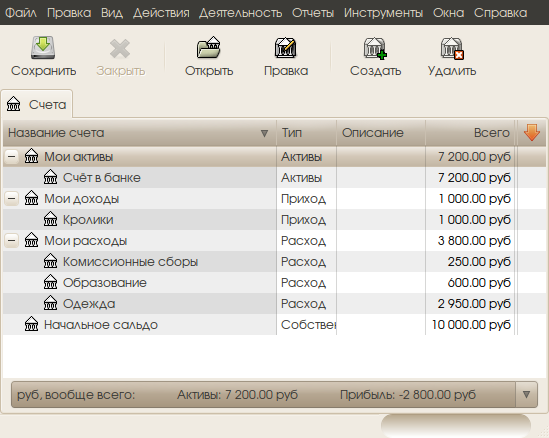Click the Описание column header
Screen dimensions: 549x438
381,133
